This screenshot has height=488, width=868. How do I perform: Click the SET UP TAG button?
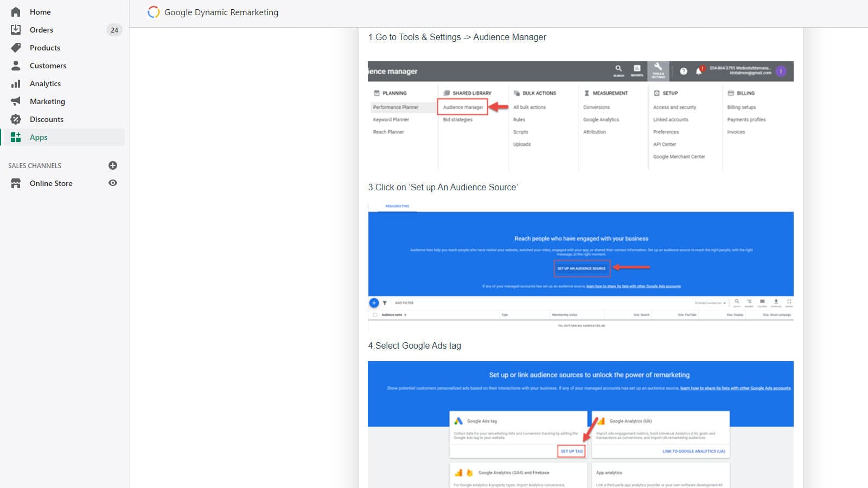pos(571,451)
